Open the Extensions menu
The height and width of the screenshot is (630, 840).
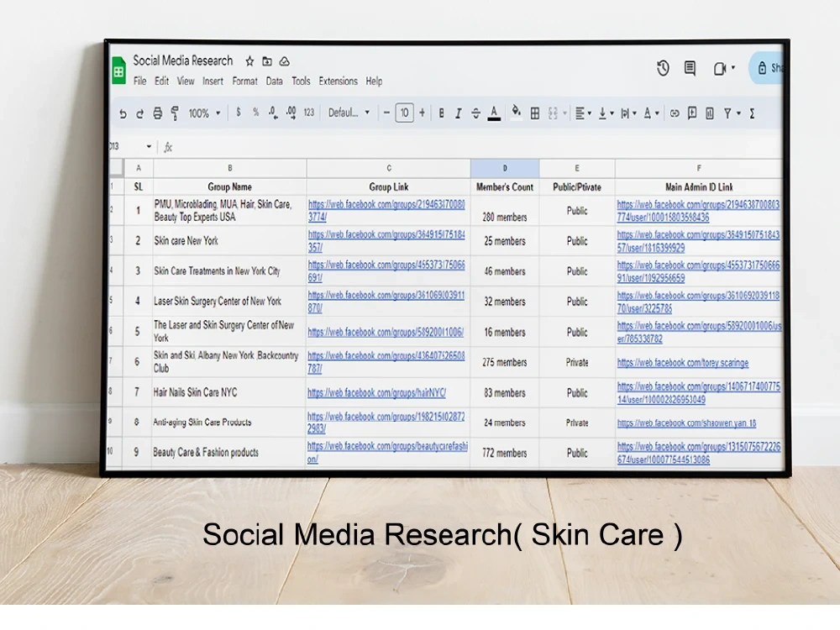tap(338, 81)
